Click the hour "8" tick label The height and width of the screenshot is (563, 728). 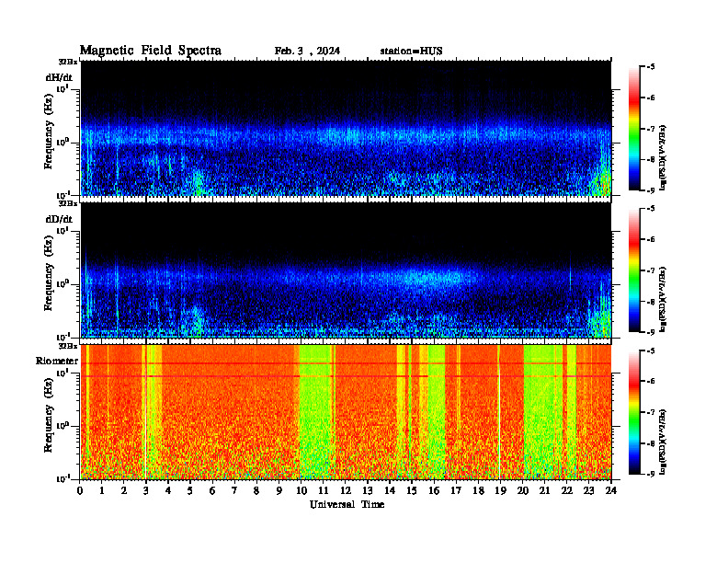pos(256,491)
